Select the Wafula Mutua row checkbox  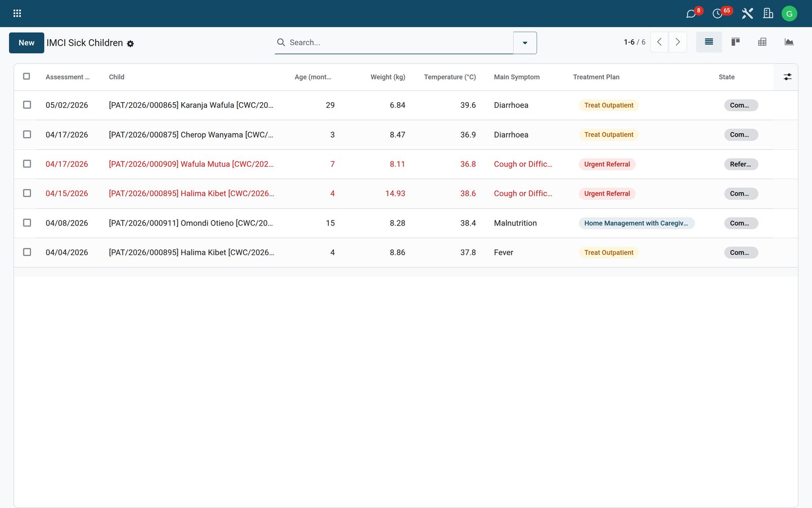point(27,164)
